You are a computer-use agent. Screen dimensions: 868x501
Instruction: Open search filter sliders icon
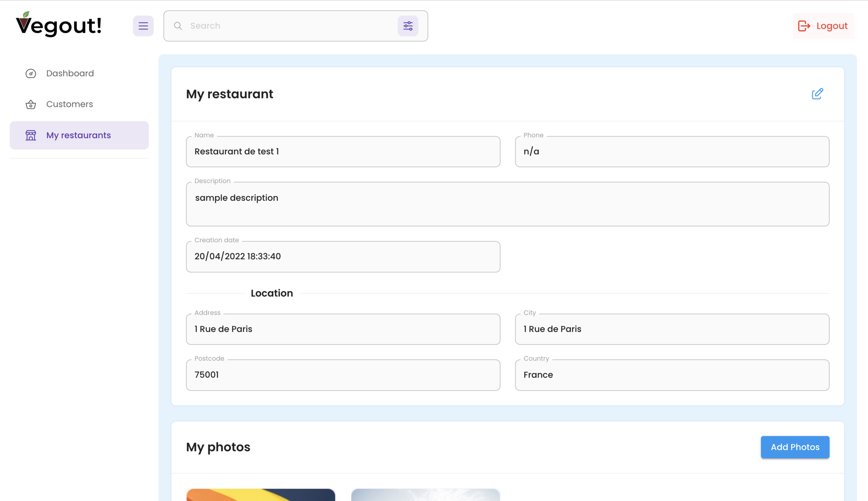pos(408,26)
